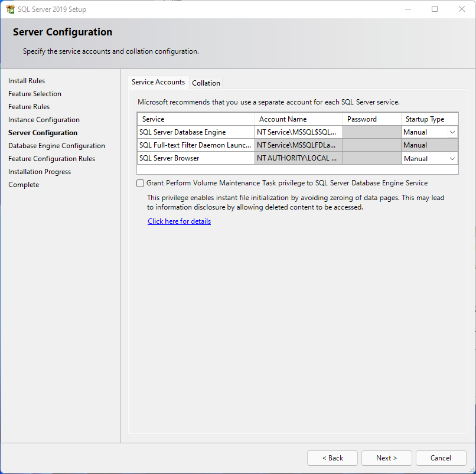This screenshot has width=476, height=474.
Task: Minimize the SQL Server 2019 Setup window
Action: pyautogui.click(x=408, y=9)
